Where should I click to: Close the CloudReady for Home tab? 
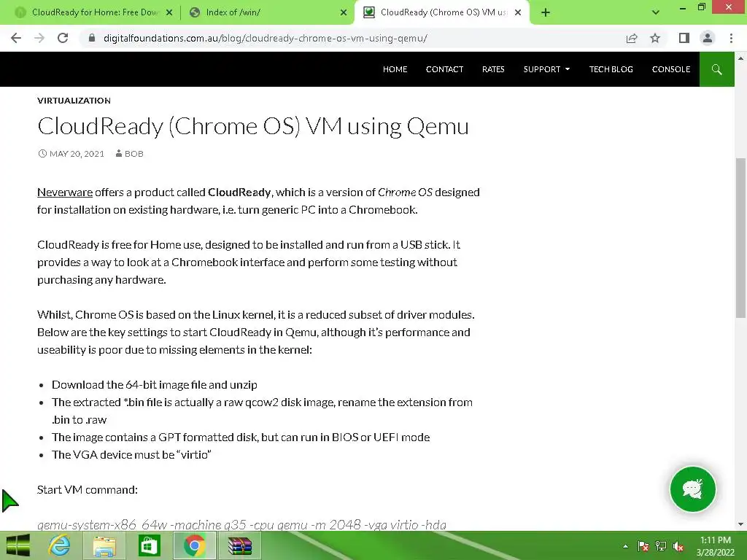point(169,13)
